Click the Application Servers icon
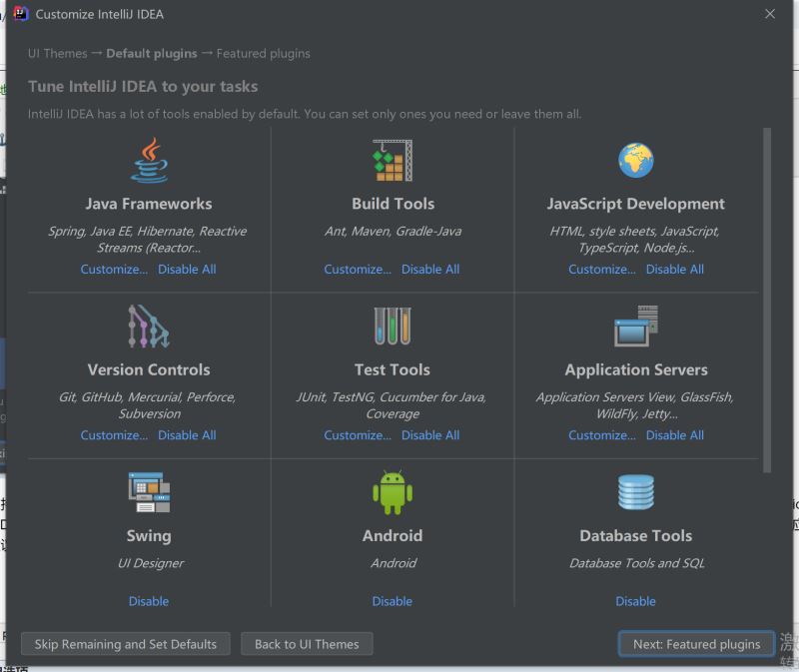The height and width of the screenshot is (672, 799). click(x=635, y=327)
